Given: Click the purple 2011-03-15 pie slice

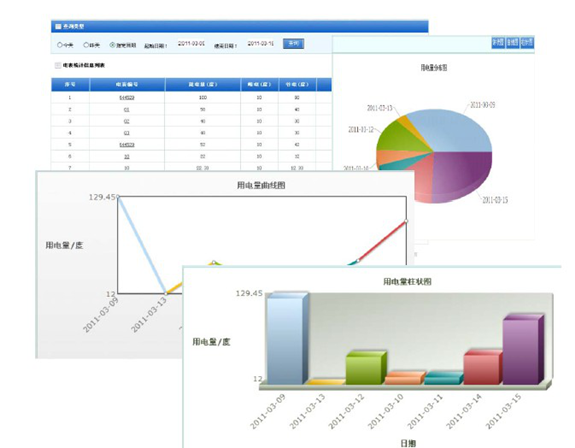Looking at the screenshot, I should tap(464, 174).
